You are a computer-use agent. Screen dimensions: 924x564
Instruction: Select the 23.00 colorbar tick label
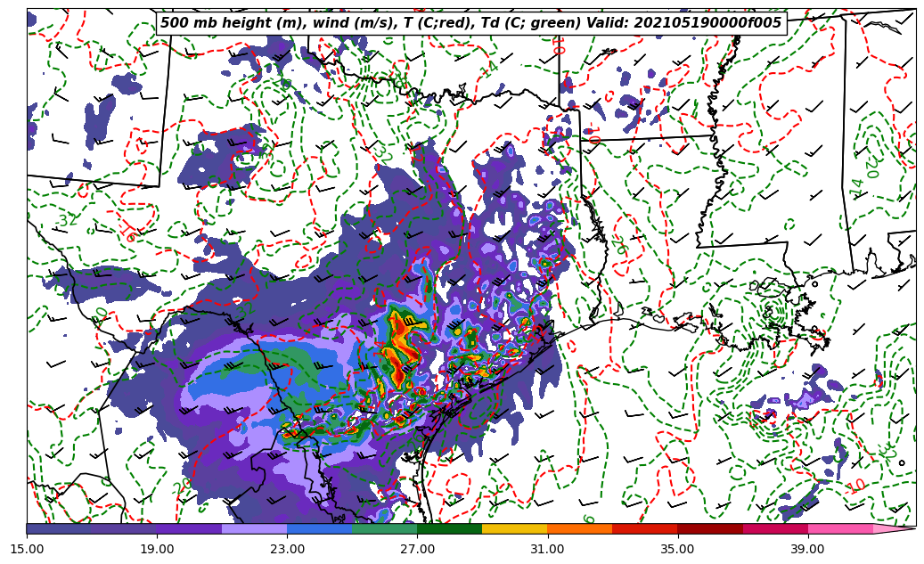point(287,549)
